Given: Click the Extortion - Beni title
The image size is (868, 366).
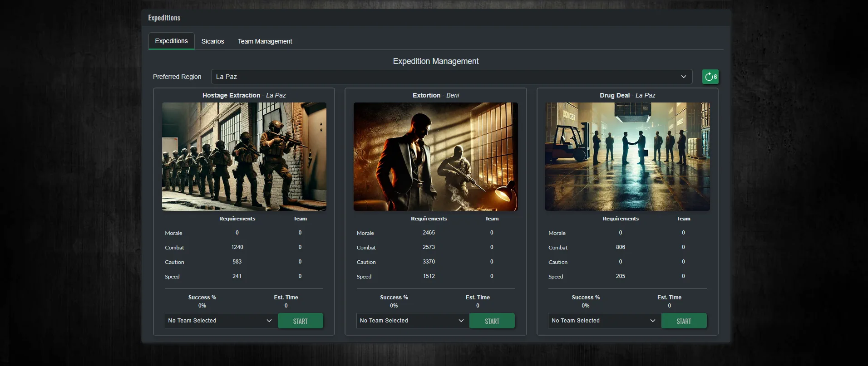Looking at the screenshot, I should pos(436,95).
